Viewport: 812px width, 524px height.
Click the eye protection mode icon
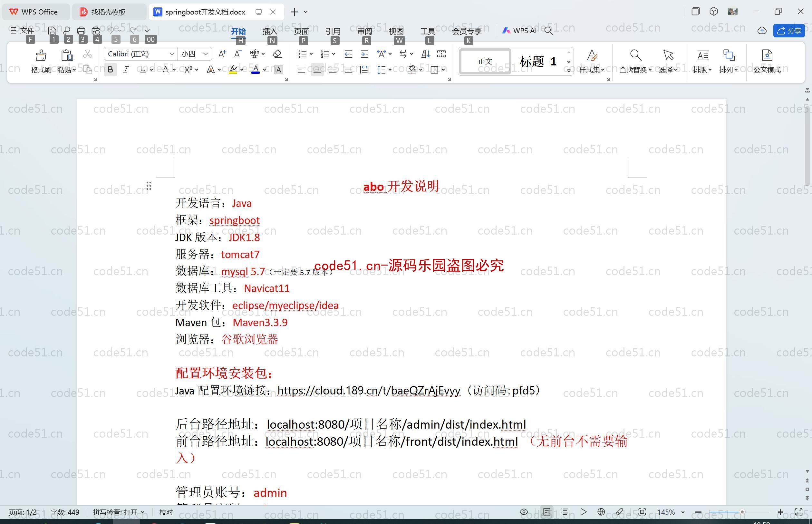(524, 512)
